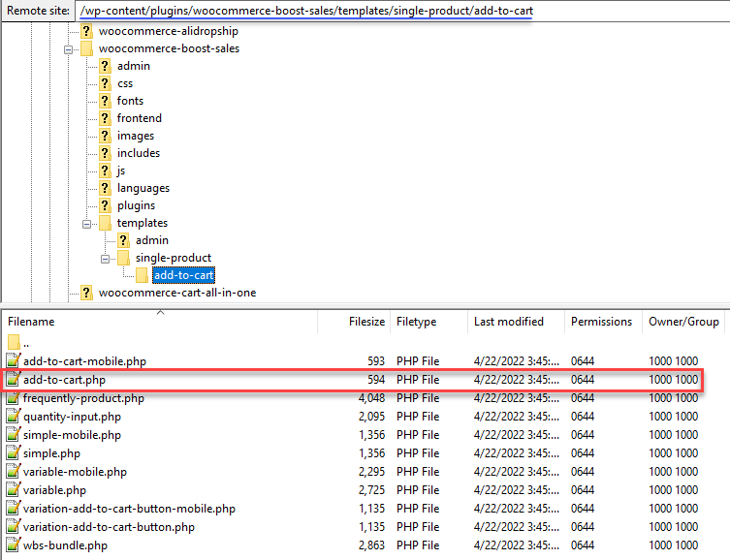The image size is (730, 560).
Task: Sort files by the Permissions column
Action: click(603, 322)
